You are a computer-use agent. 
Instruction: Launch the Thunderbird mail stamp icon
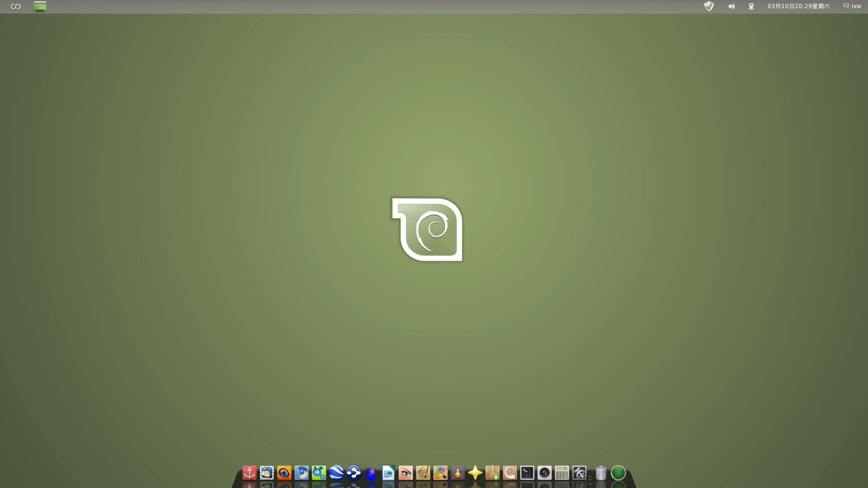point(267,473)
